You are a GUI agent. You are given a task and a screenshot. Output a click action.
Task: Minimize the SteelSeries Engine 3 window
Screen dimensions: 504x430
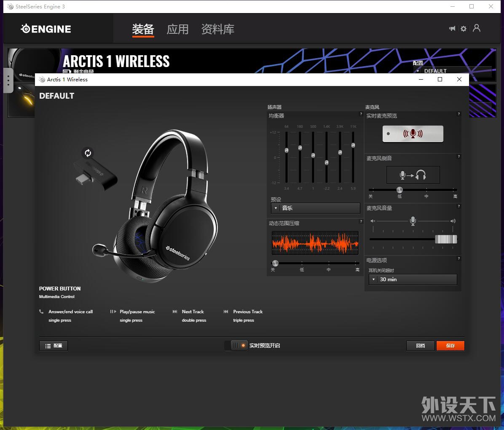[453, 6]
